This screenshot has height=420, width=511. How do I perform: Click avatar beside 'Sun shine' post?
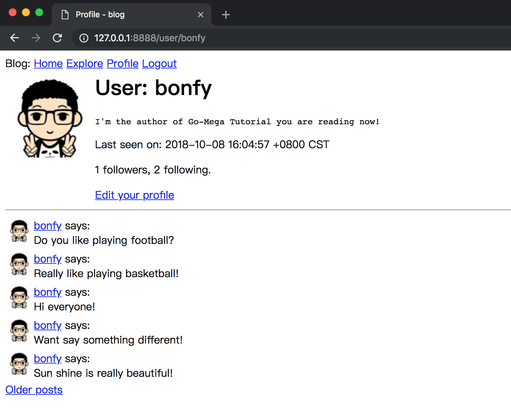click(x=19, y=364)
